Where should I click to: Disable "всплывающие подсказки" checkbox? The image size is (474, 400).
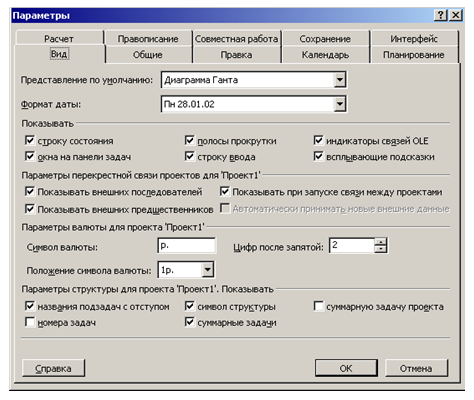click(x=318, y=156)
